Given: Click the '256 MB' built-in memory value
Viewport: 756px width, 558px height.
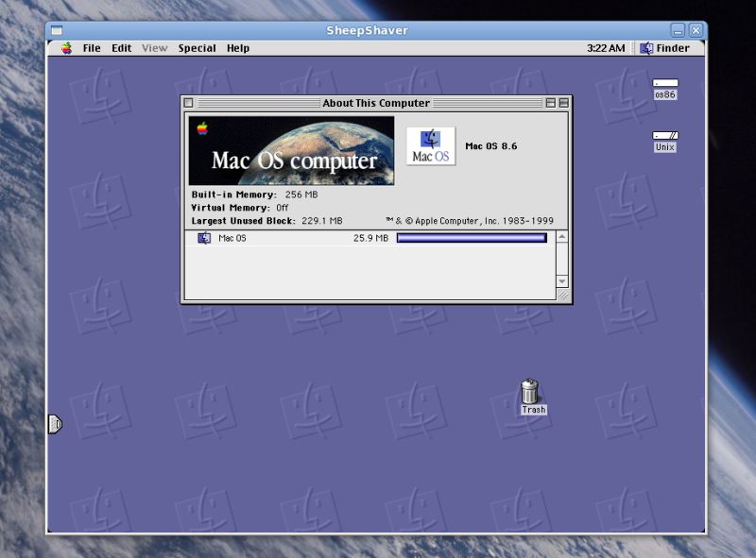Looking at the screenshot, I should click(x=301, y=194).
